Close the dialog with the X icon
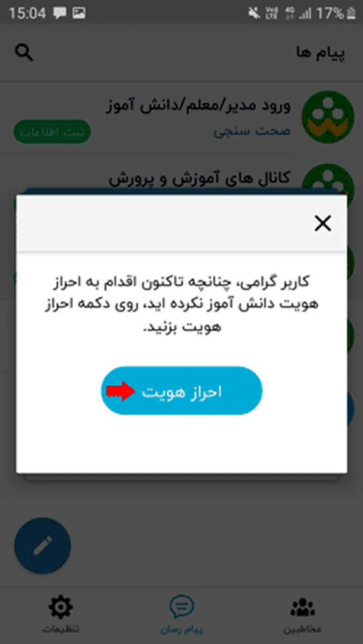The width and height of the screenshot is (363, 644). (323, 223)
